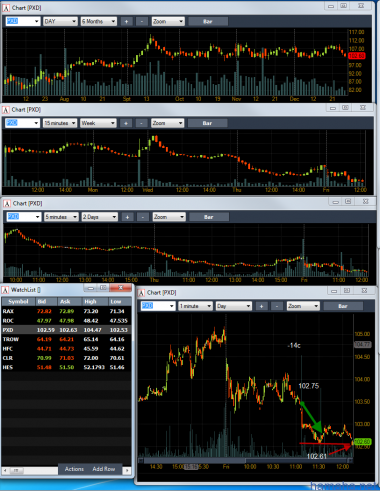Open the Zoom dropdown in the 1 minute chart
This screenshot has width=380, height=491.
coord(303,306)
